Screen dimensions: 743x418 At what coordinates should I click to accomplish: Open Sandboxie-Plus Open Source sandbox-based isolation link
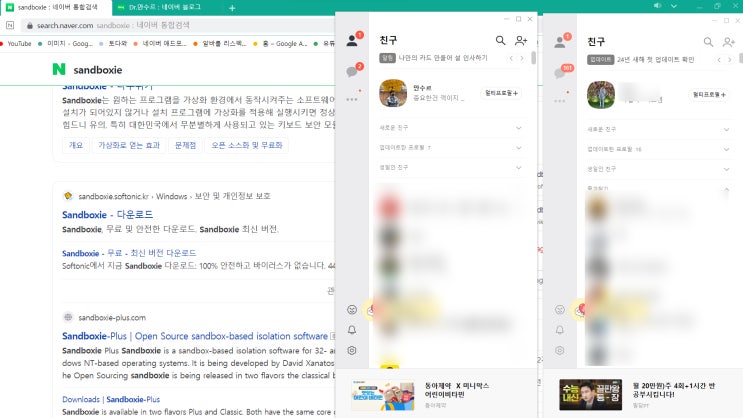(x=195, y=336)
